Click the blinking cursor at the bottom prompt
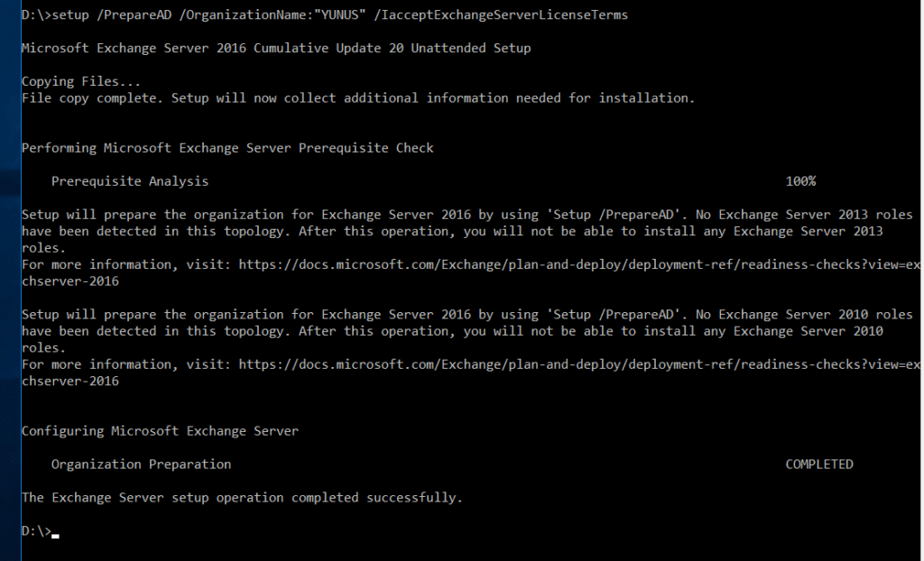 point(56,534)
